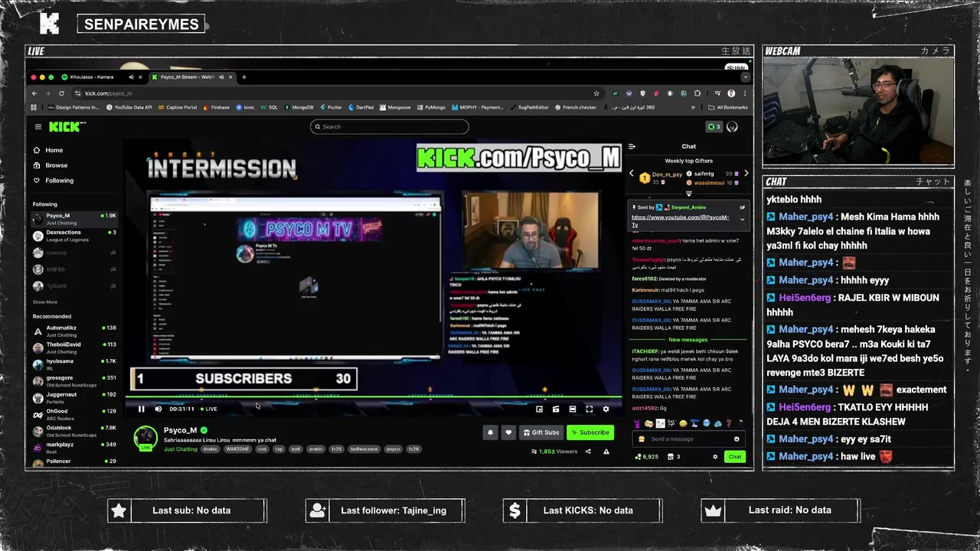
Task: Mute the stream player volume
Action: point(158,409)
